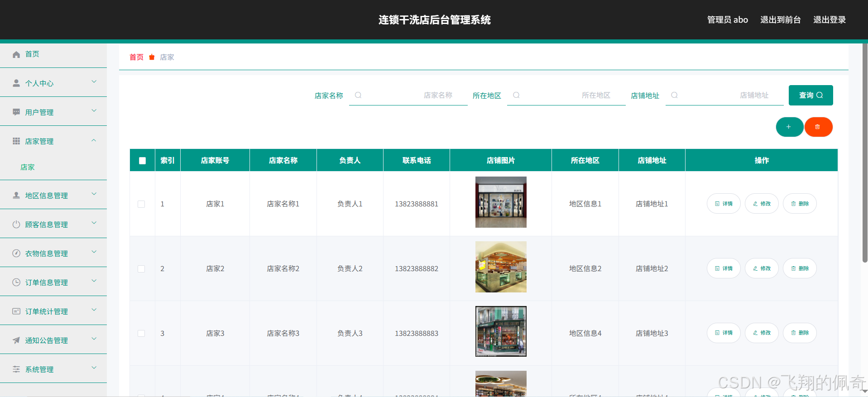Open 详情 for 店家2 row

[724, 268]
